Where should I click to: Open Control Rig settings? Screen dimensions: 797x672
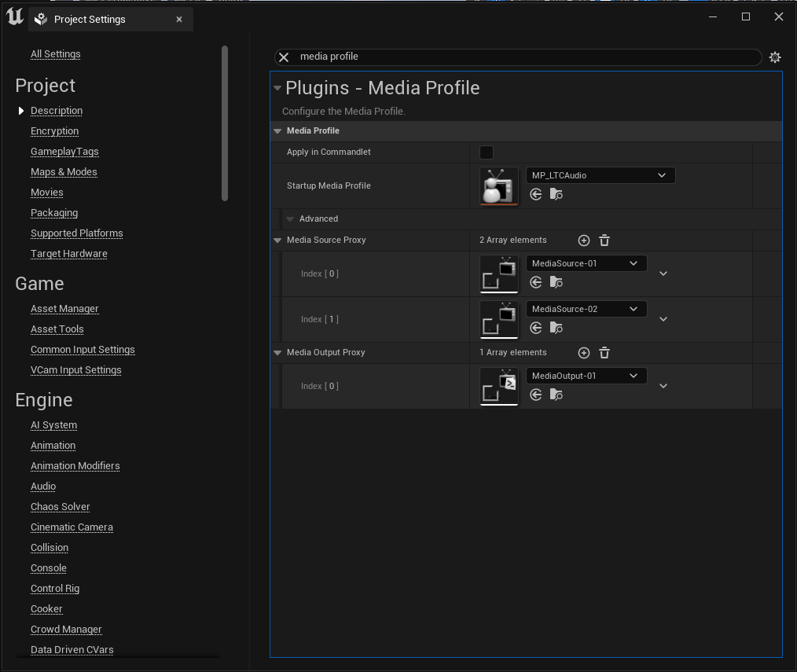pos(55,588)
